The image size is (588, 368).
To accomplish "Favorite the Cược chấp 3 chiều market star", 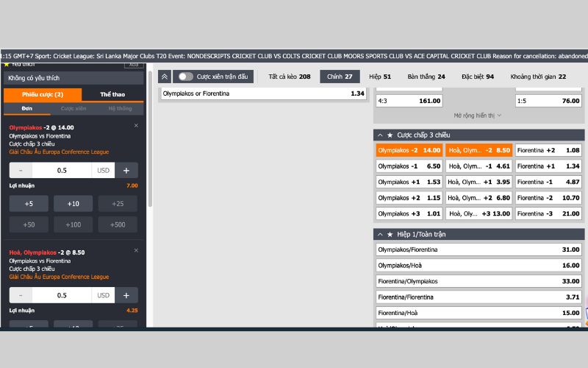I will [x=390, y=135].
